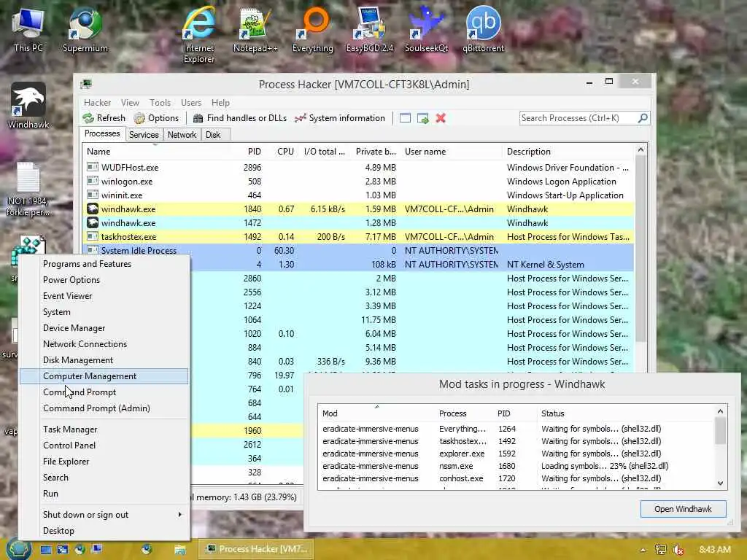
Task: Select the winlogon.exe process
Action: pos(359,182)
